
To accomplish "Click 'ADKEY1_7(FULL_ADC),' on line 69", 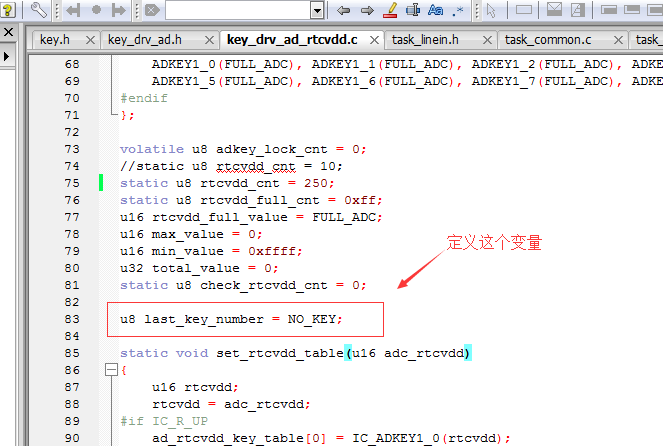I will point(547,82).
